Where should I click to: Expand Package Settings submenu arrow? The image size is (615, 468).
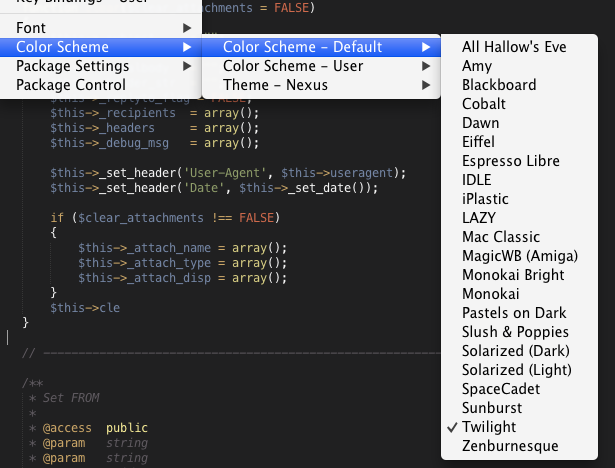tap(187, 66)
